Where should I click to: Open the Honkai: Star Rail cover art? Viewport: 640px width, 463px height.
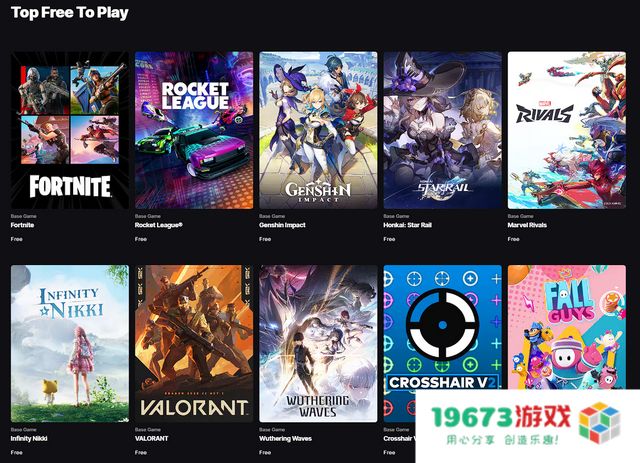click(442, 130)
